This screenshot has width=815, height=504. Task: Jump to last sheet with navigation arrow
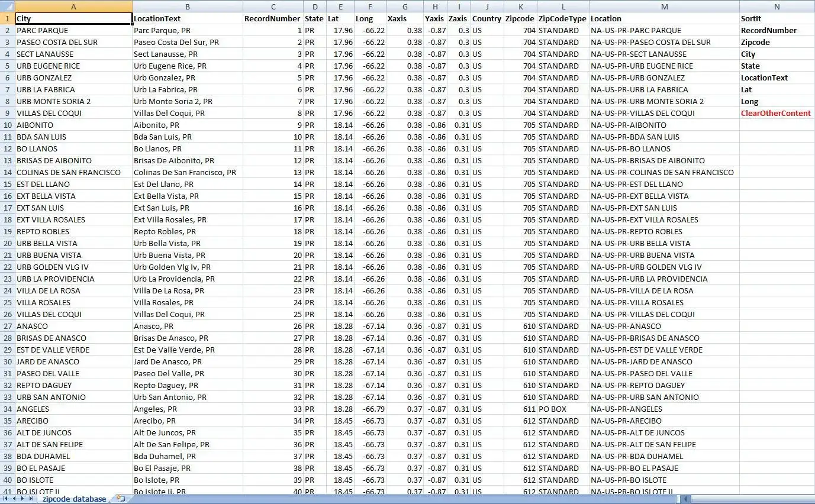click(31, 499)
